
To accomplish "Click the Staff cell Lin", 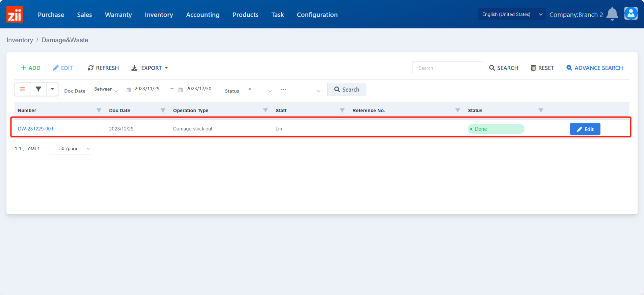I will (x=279, y=129).
